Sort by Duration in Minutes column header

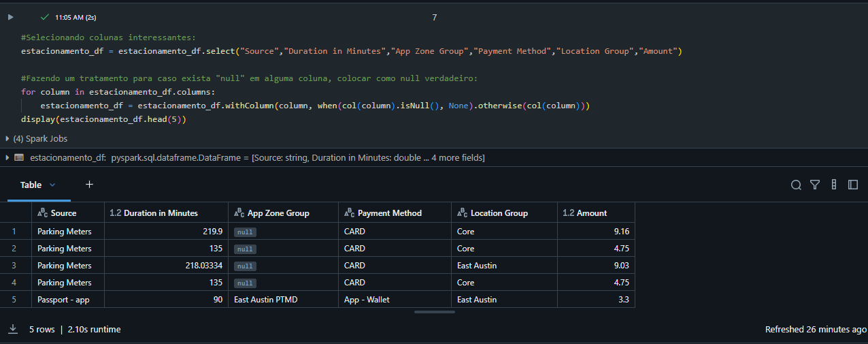point(167,213)
